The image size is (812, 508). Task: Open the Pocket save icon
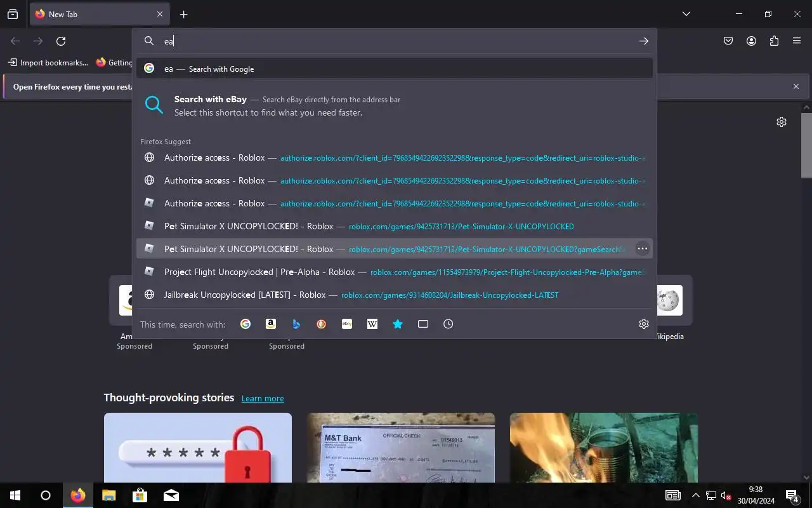point(728,41)
